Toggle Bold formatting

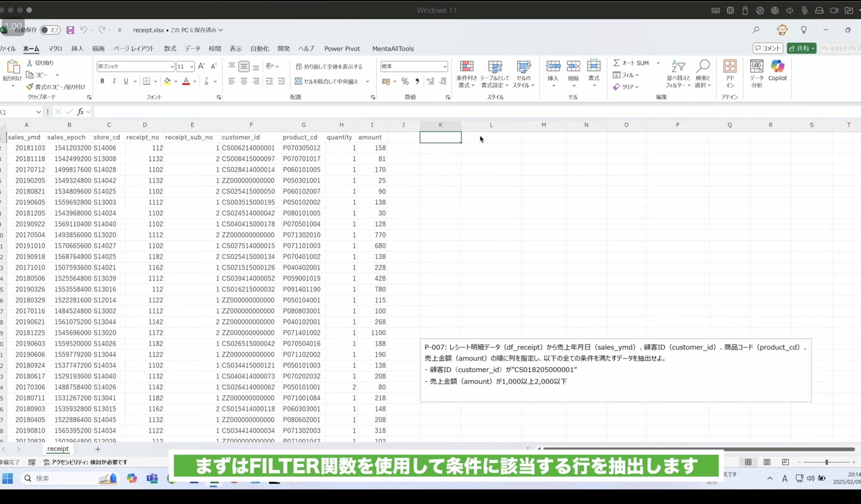(102, 81)
